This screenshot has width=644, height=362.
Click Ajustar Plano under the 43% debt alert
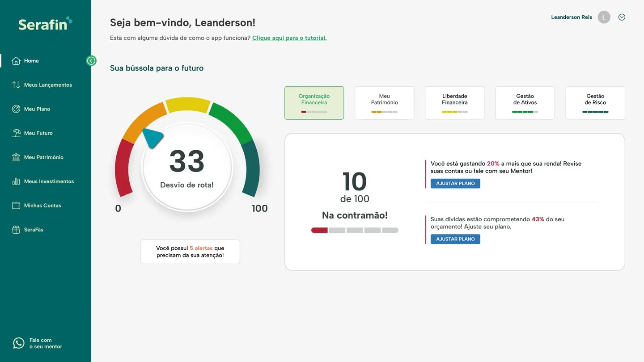click(x=455, y=239)
